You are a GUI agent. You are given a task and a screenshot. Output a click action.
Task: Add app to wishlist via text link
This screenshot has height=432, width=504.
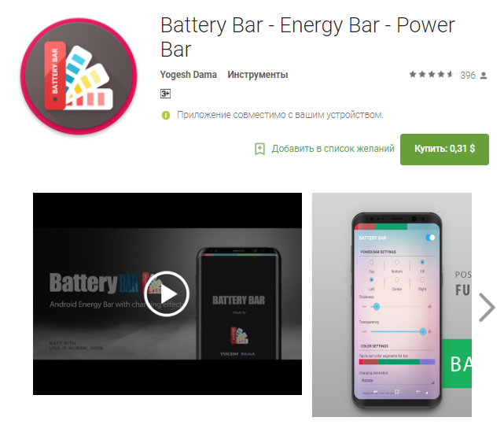[x=333, y=149]
